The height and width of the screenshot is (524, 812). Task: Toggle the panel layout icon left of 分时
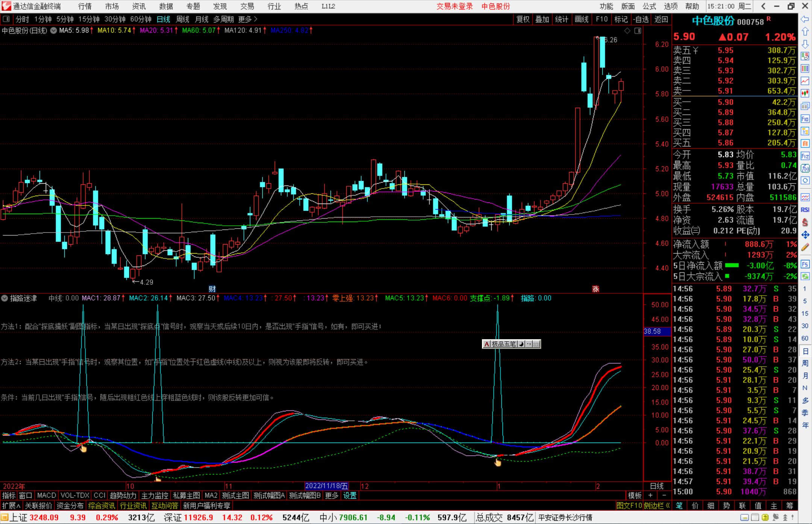[x=6, y=19]
